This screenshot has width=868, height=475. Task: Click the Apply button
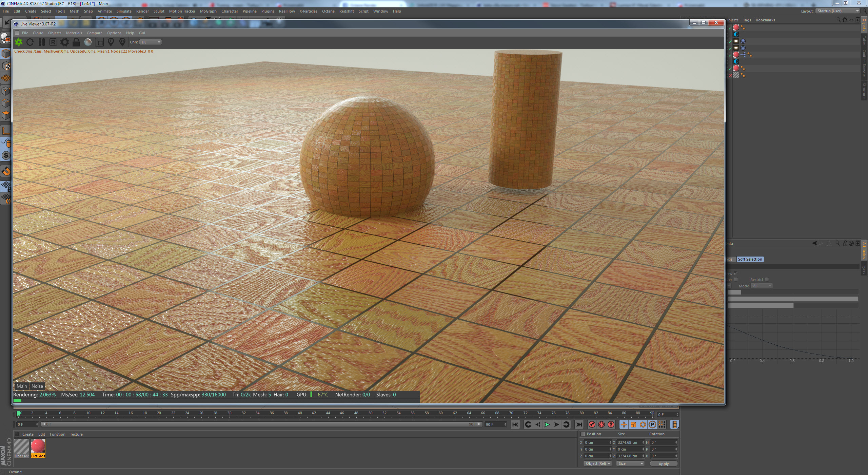[664, 464]
